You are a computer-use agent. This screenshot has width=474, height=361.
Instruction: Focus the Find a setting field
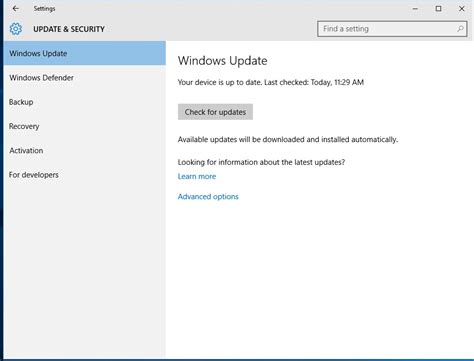(392, 29)
